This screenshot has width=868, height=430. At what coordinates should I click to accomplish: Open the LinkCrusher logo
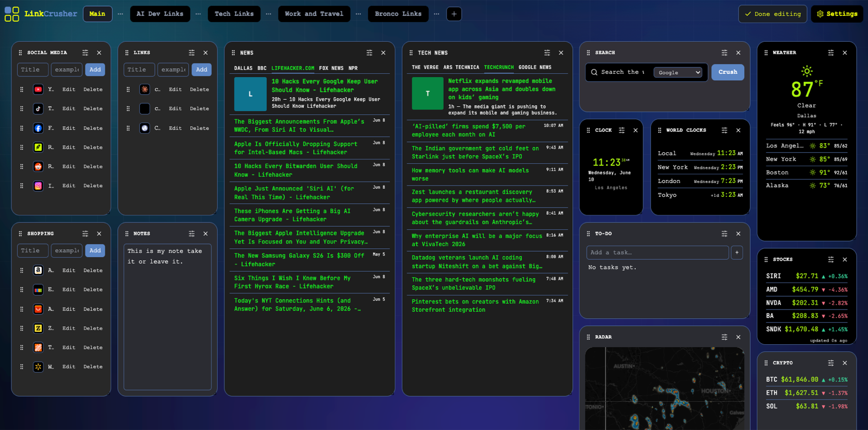41,14
